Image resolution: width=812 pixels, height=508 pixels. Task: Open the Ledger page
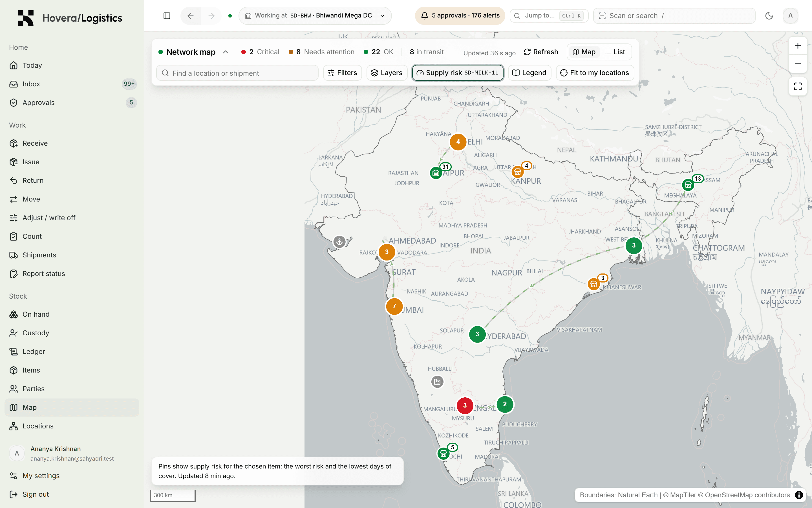pyautogui.click(x=72, y=351)
